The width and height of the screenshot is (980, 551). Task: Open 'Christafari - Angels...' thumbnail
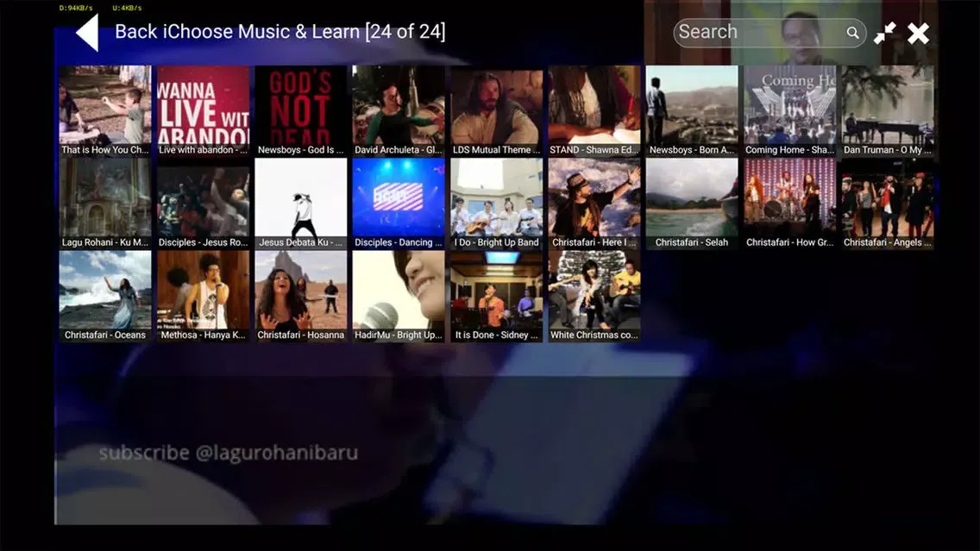pyautogui.click(x=888, y=203)
